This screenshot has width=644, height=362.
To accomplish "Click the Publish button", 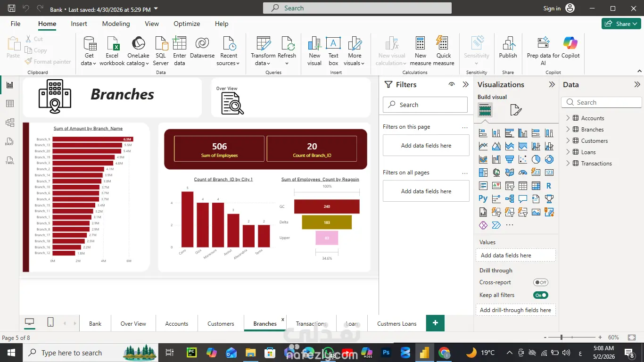I will tap(508, 48).
